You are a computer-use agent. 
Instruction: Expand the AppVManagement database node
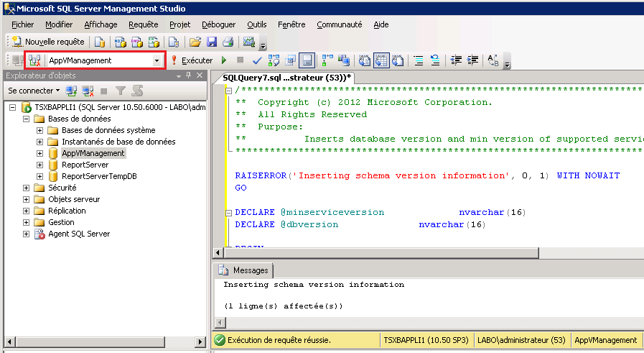point(39,153)
